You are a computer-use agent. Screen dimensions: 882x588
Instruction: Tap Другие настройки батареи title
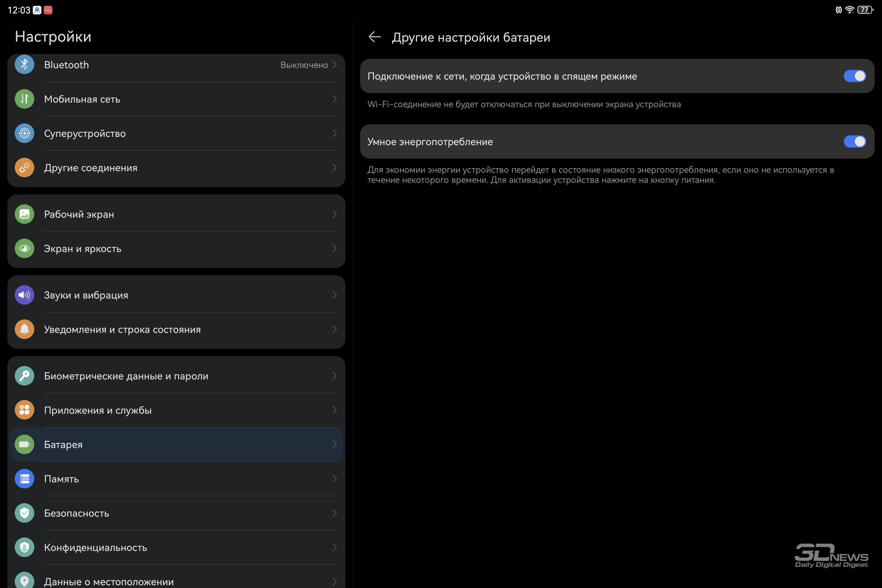tap(471, 37)
